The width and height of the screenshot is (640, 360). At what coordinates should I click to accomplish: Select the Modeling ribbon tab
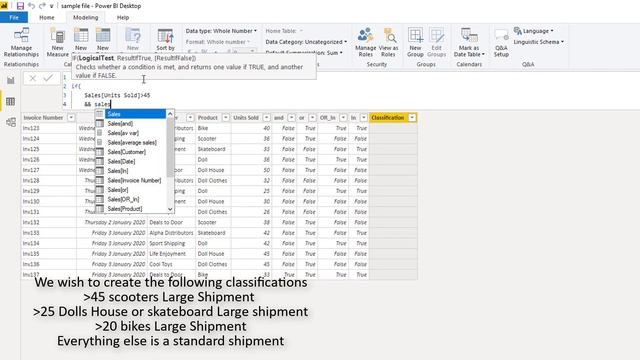[85, 18]
